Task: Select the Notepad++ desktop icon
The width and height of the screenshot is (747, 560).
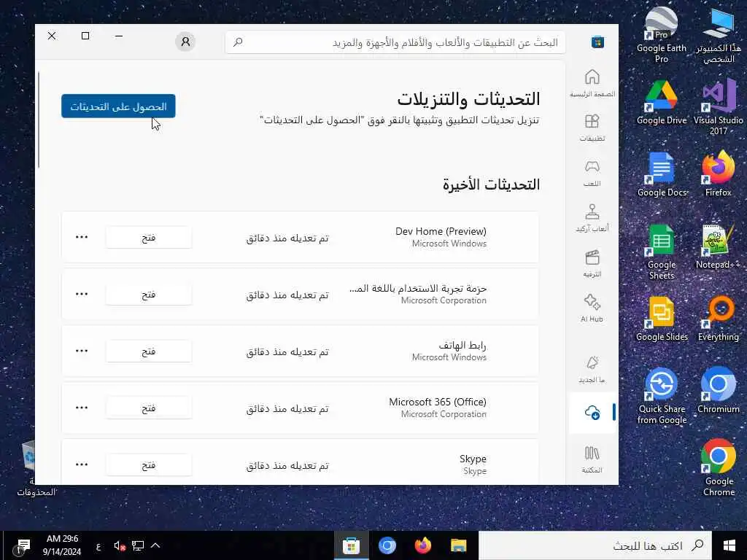Action: click(719, 247)
